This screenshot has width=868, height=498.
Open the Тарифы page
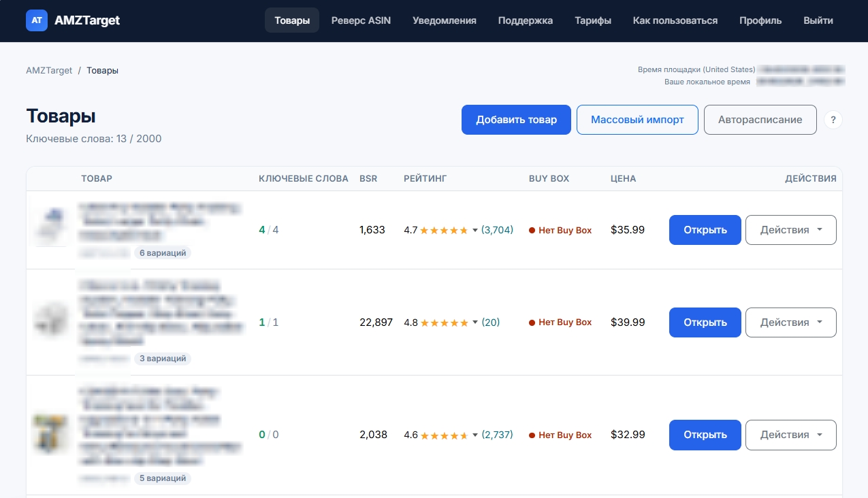point(593,20)
